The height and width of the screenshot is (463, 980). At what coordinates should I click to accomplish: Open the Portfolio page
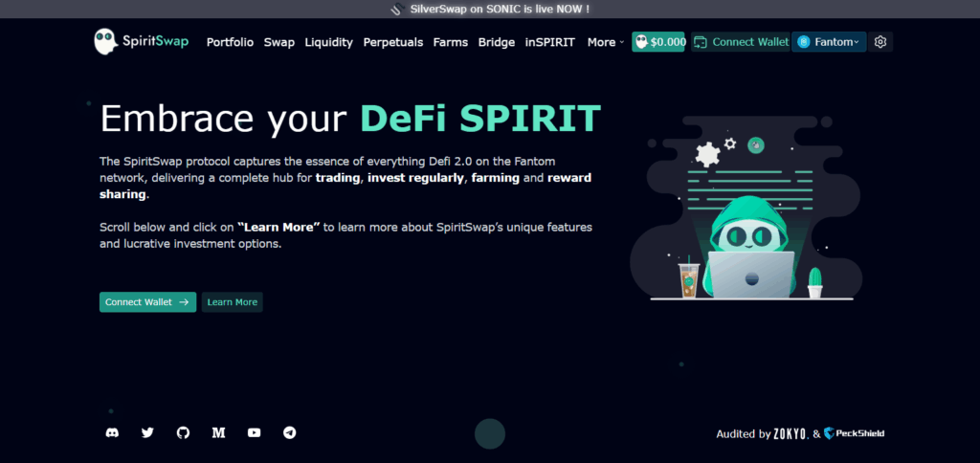coord(230,42)
